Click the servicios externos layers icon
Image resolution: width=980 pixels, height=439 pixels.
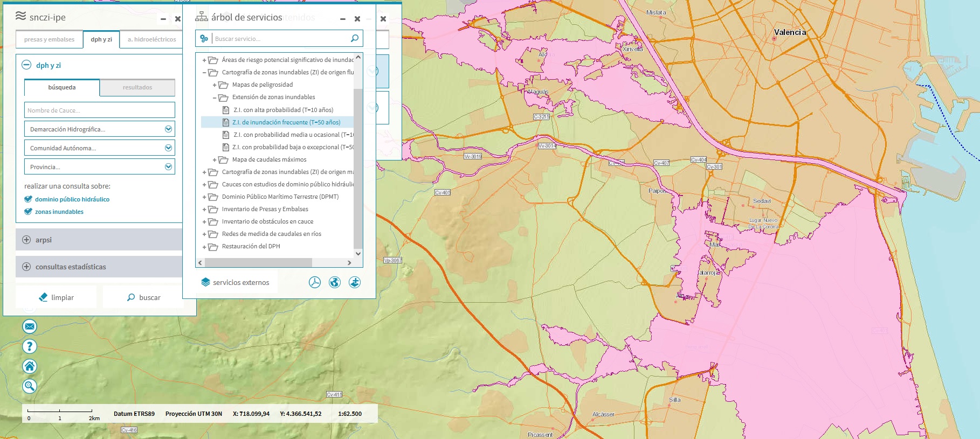point(205,282)
